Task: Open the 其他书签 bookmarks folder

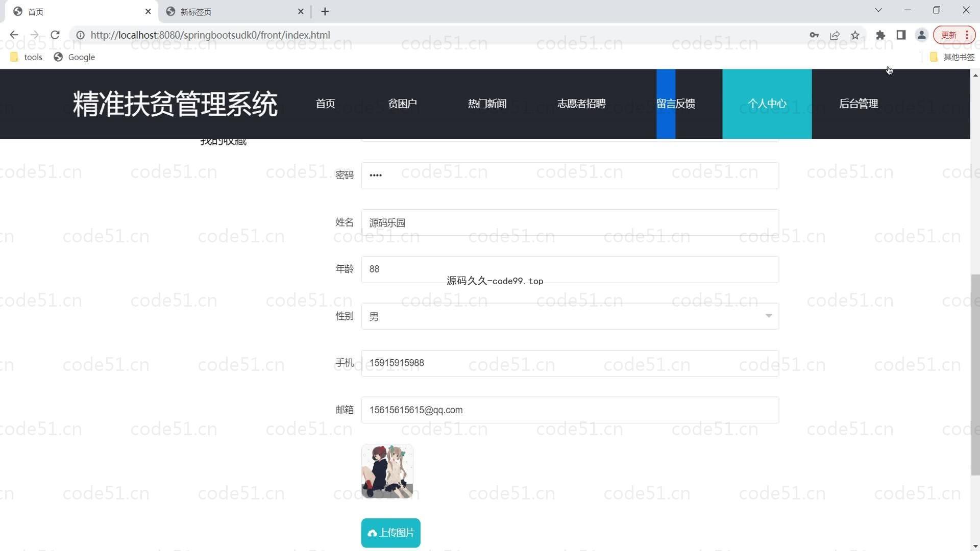Action: [952, 57]
